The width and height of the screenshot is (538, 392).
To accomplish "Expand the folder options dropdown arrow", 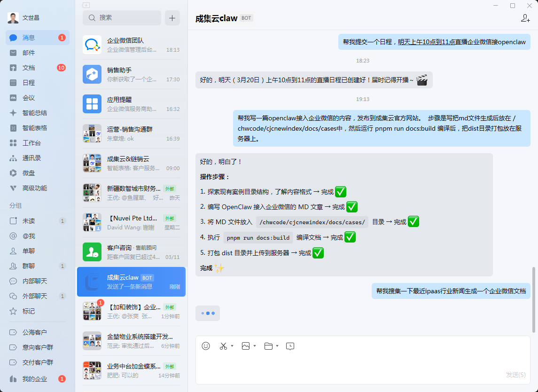I will [x=277, y=346].
